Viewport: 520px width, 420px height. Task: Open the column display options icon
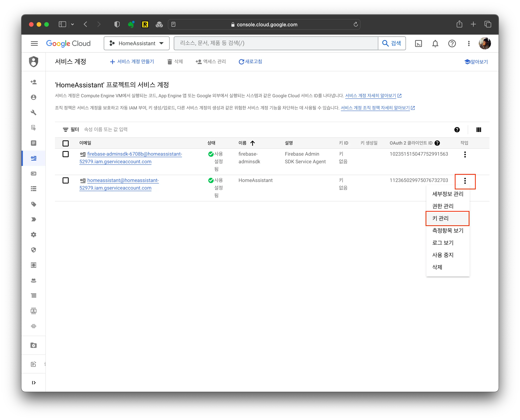click(x=479, y=130)
